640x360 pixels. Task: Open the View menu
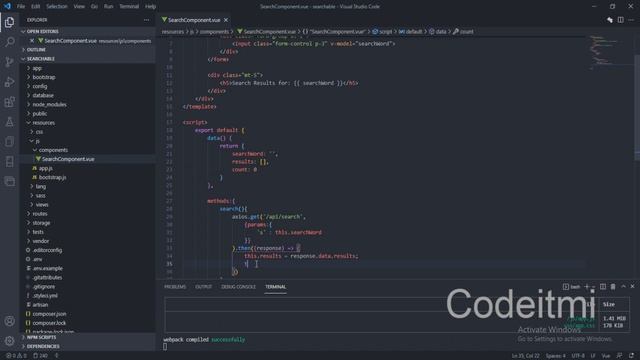point(79,7)
